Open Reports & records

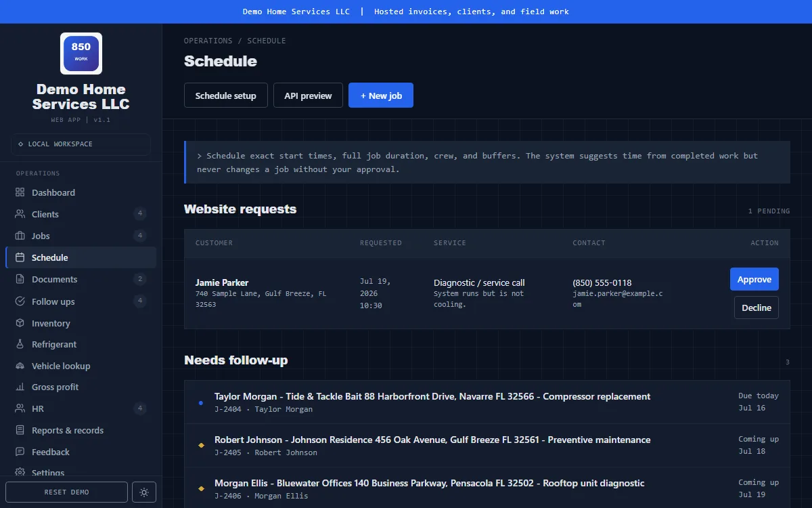(x=81, y=430)
